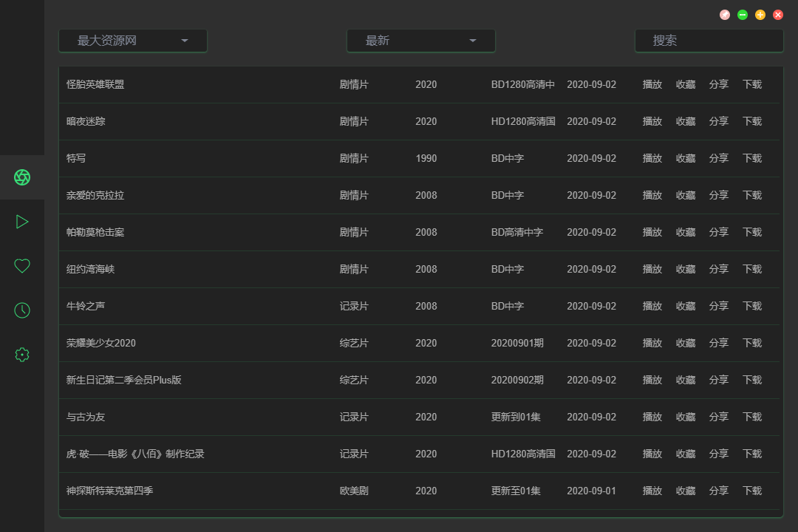The image size is (798, 532).
Task: Click the green minimize window button
Action: pyautogui.click(x=743, y=15)
